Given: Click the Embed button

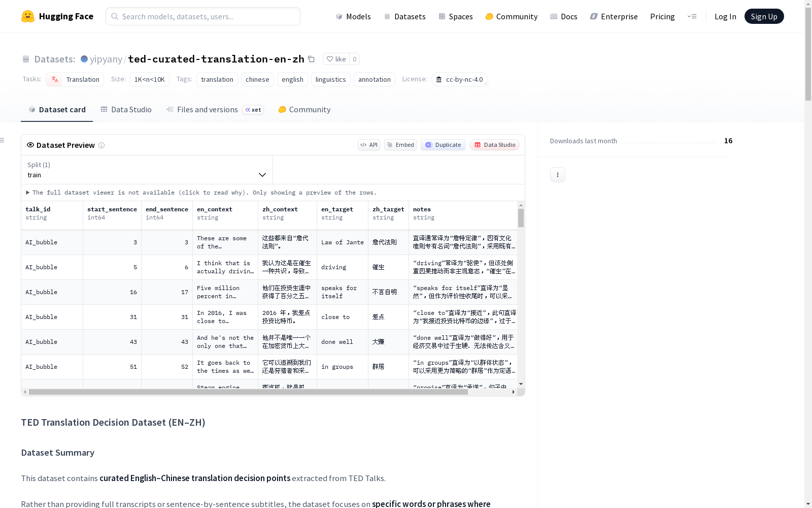Looking at the screenshot, I should point(400,145).
